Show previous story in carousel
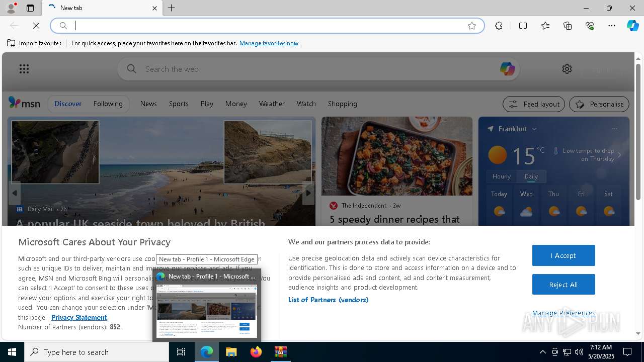 tap(15, 193)
